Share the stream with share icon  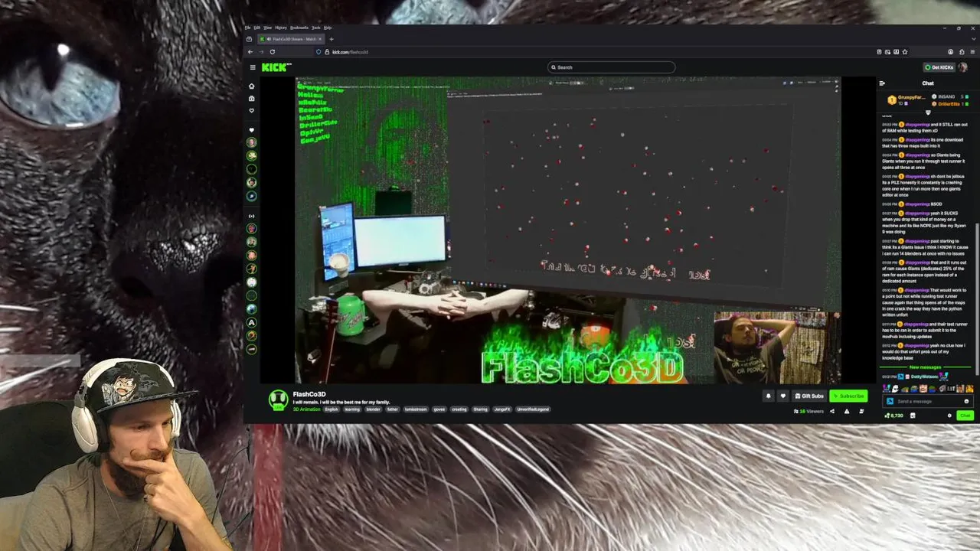pos(832,411)
